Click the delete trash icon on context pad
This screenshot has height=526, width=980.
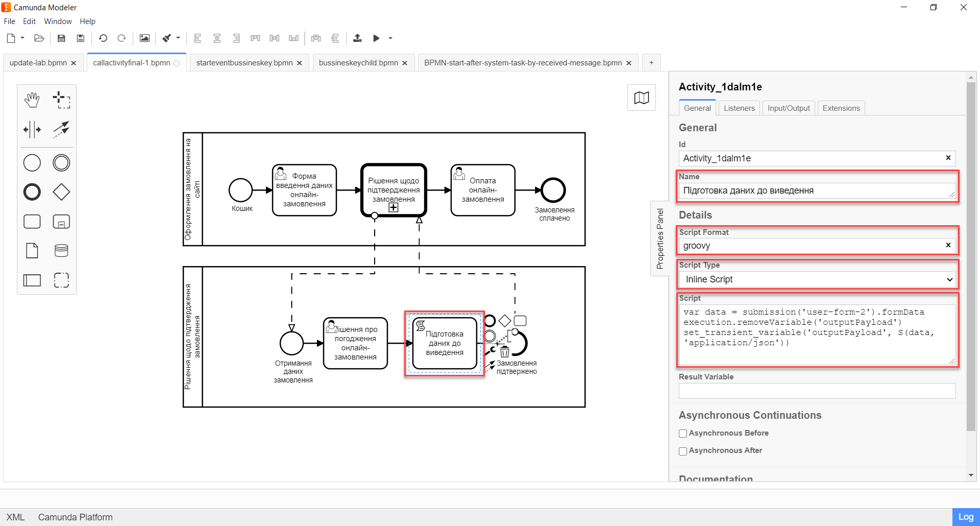[505, 352]
